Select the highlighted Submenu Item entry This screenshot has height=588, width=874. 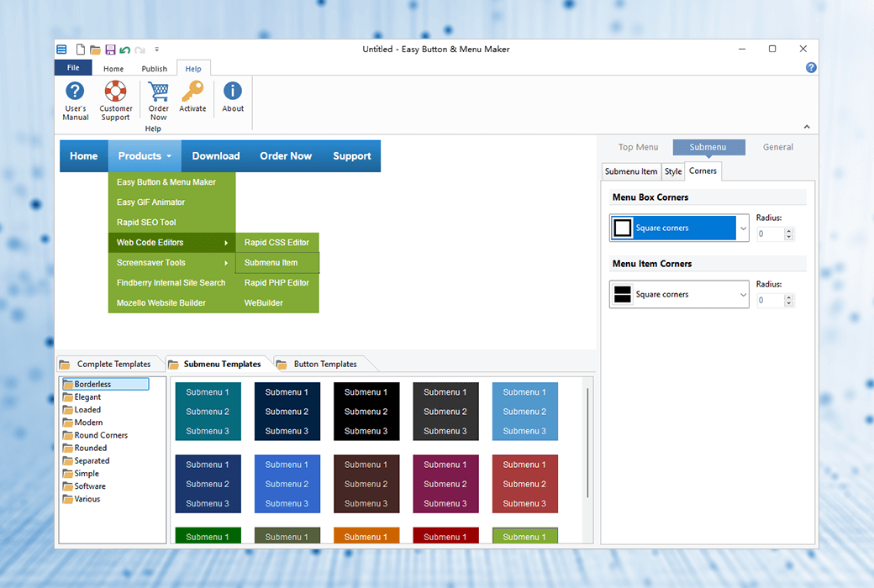pos(277,263)
